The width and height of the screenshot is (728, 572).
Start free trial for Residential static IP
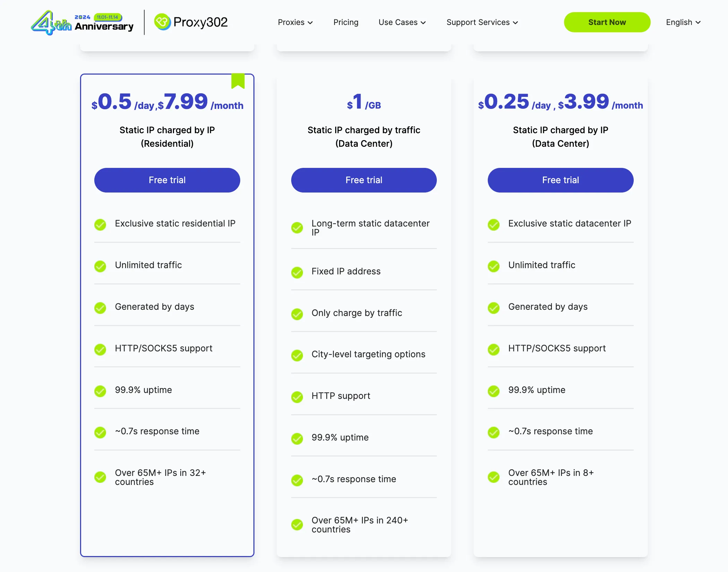pos(167,180)
